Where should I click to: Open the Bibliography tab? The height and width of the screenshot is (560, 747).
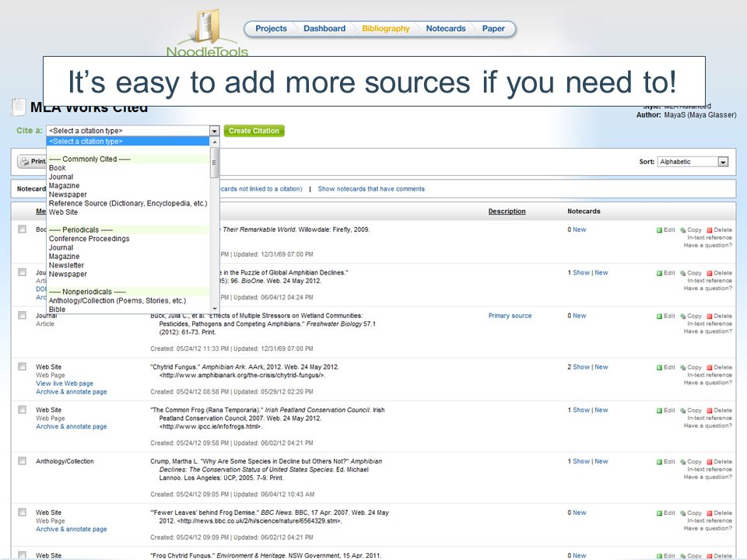[386, 29]
